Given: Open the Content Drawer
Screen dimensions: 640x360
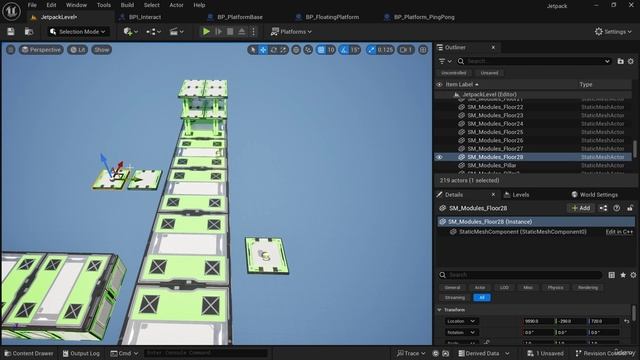Looking at the screenshot, I should (x=29, y=353).
